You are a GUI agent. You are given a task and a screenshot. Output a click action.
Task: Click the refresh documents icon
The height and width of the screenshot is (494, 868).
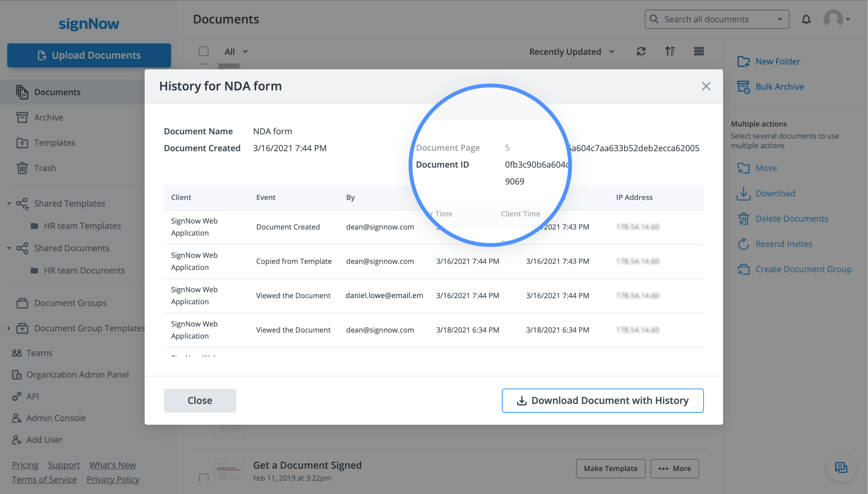point(641,52)
